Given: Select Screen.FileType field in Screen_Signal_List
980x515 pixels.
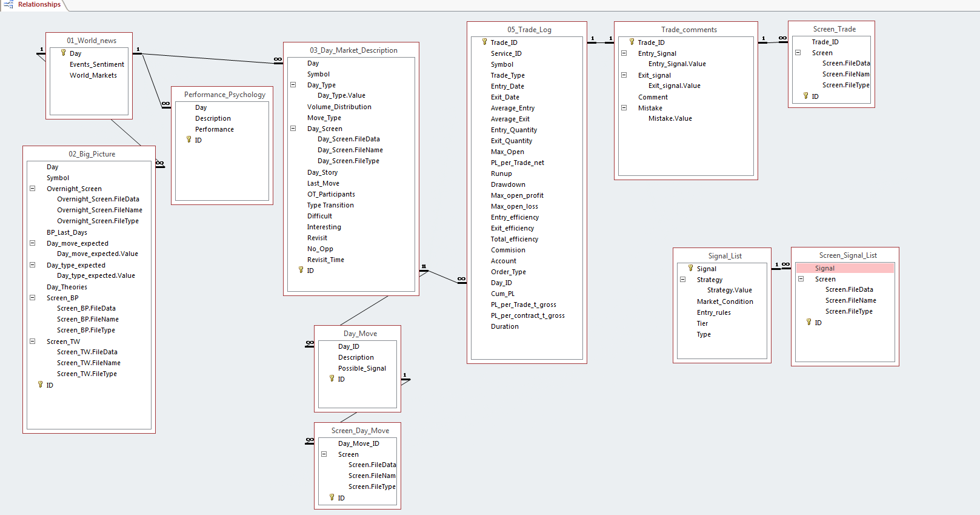Looking at the screenshot, I should tap(849, 312).
